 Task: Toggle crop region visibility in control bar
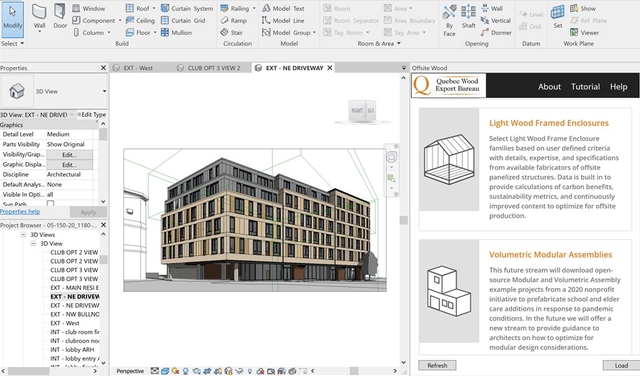[x=217, y=371]
